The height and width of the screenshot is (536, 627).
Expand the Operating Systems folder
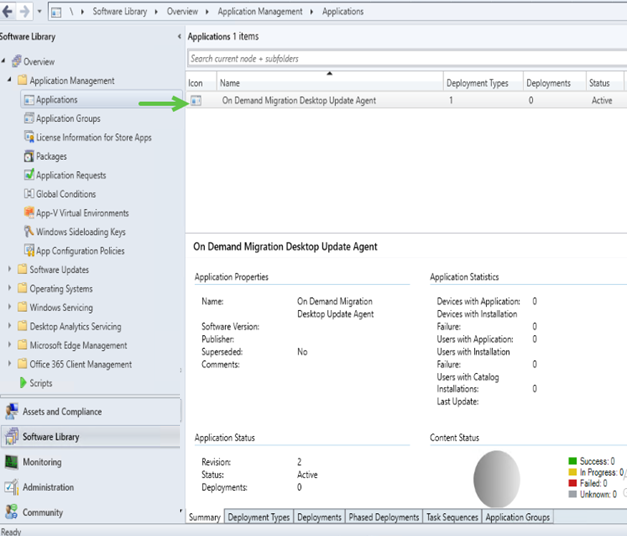coord(10,289)
